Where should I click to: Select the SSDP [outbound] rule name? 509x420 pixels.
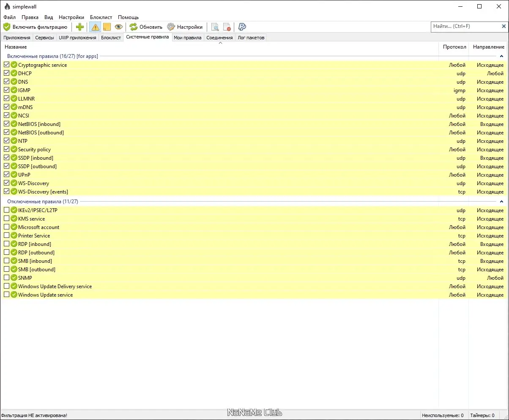pos(38,166)
